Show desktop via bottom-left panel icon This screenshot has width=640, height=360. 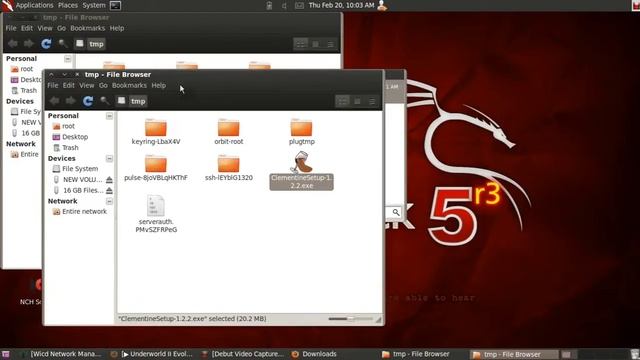click(6, 354)
